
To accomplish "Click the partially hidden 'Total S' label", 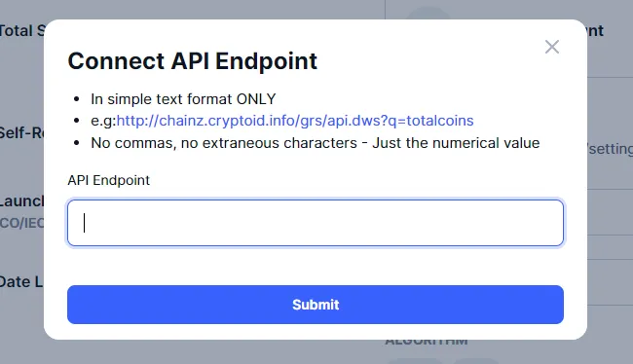I will (22, 31).
